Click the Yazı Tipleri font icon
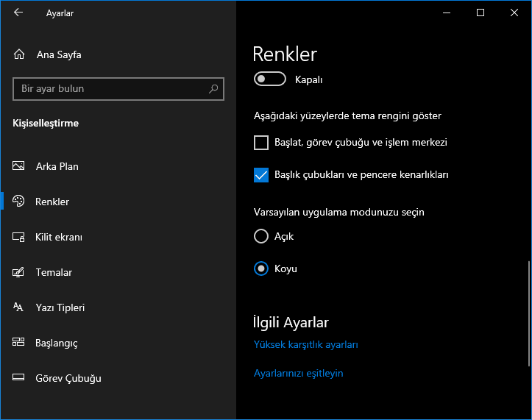This screenshot has height=420, width=532. [18, 307]
